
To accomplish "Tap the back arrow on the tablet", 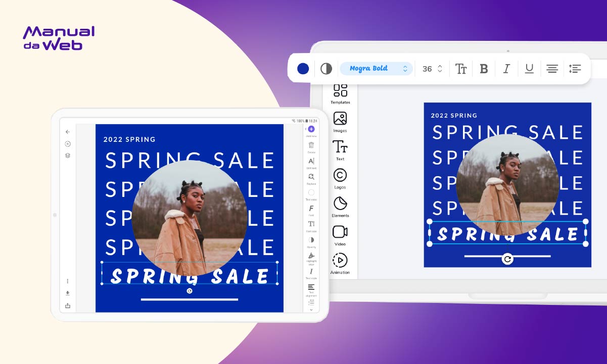I will click(x=68, y=132).
